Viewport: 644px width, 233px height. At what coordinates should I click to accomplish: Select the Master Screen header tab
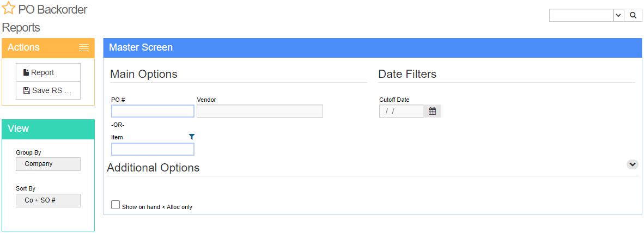point(141,47)
